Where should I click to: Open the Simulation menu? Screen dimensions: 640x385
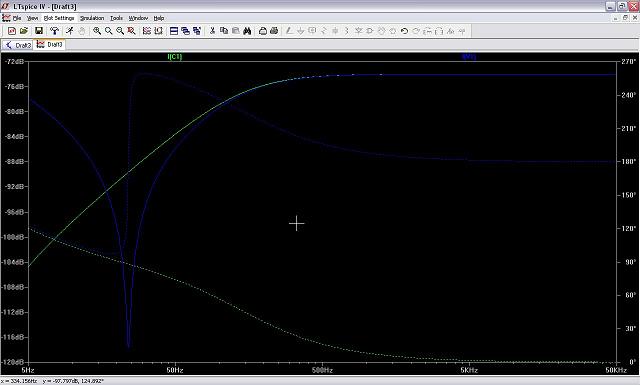point(92,18)
